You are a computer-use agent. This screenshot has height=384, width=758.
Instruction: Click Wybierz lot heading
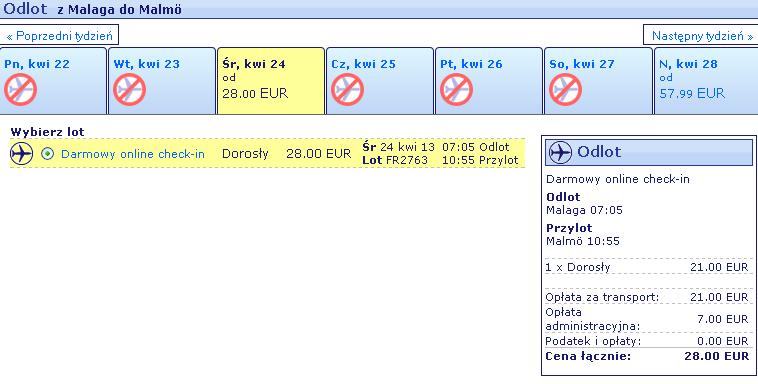click(x=47, y=132)
